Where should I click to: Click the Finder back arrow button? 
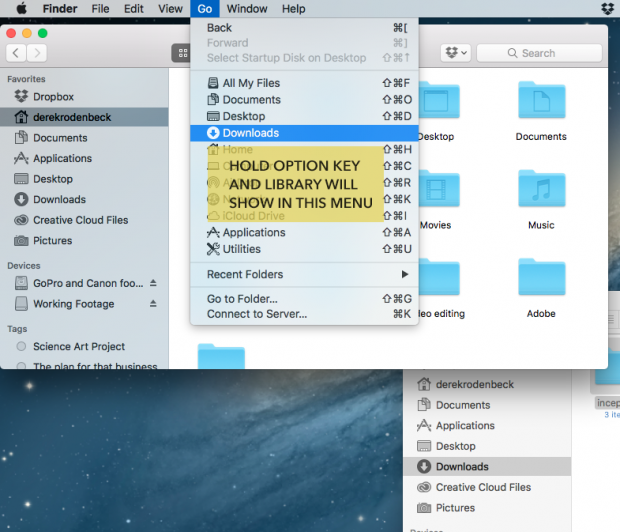(x=16, y=53)
